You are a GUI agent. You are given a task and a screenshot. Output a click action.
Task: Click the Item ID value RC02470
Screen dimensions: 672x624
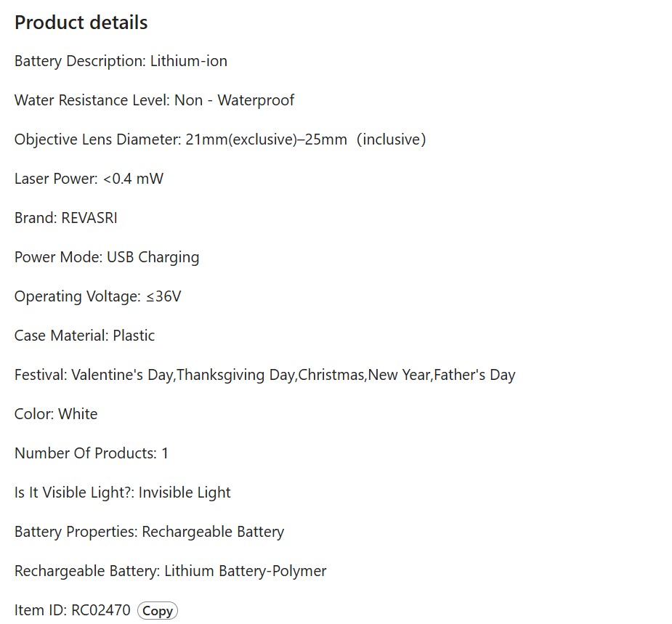101,610
